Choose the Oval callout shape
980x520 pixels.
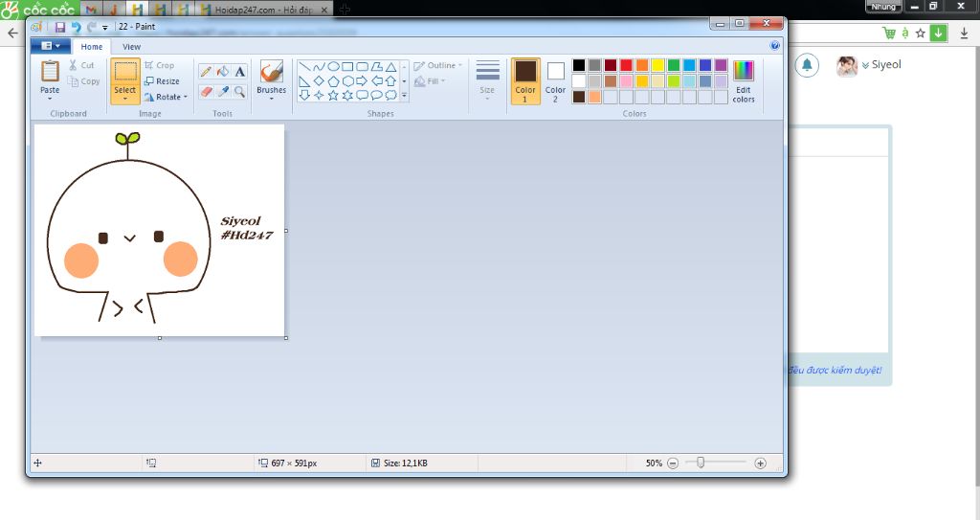click(376, 95)
